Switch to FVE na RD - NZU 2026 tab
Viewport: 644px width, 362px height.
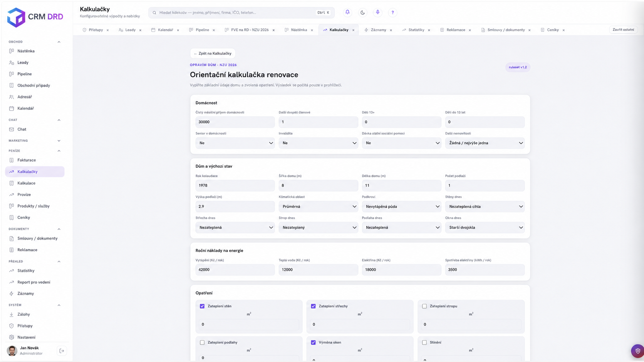tap(250, 30)
